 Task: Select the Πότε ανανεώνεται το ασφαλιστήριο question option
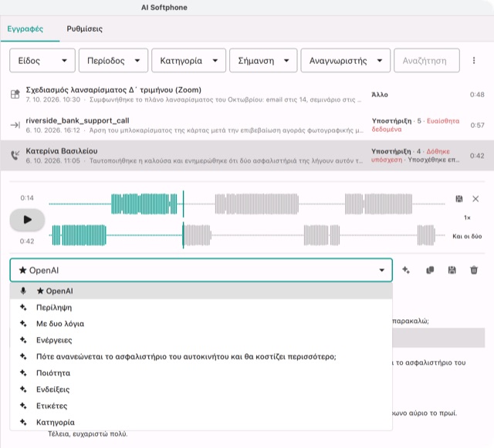[x=201, y=356]
